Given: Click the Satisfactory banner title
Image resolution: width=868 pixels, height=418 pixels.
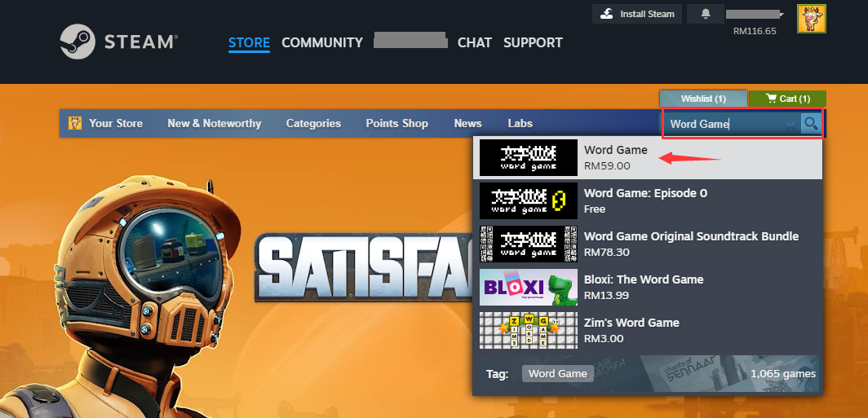Looking at the screenshot, I should pos(364,267).
